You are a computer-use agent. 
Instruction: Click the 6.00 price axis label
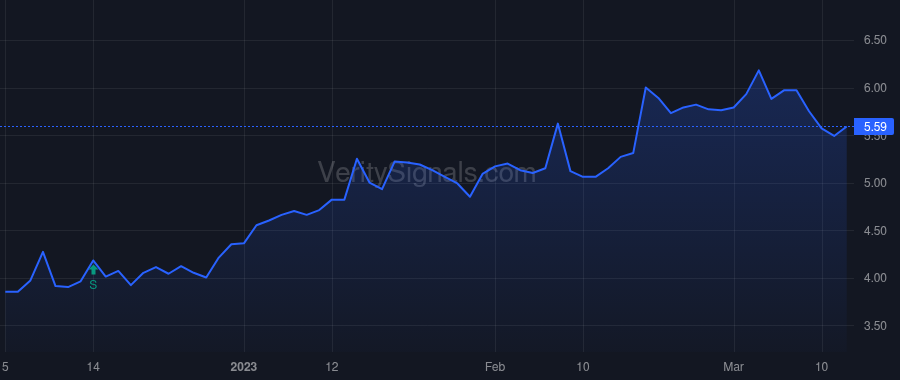click(875, 88)
